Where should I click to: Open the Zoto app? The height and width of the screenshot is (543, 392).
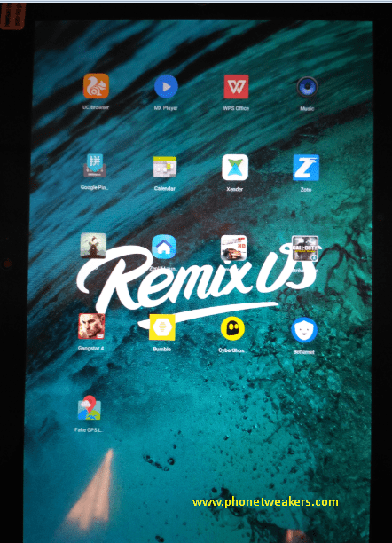click(x=306, y=168)
